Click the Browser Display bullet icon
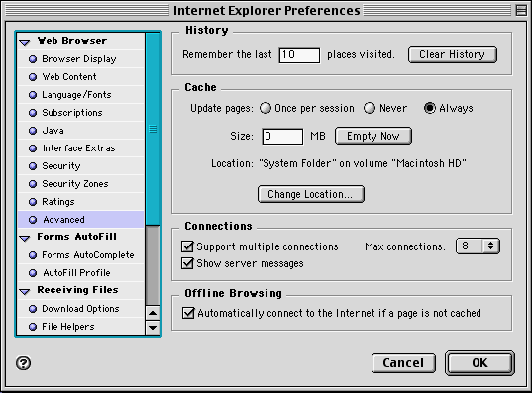The height and width of the screenshot is (393, 532). (x=33, y=59)
